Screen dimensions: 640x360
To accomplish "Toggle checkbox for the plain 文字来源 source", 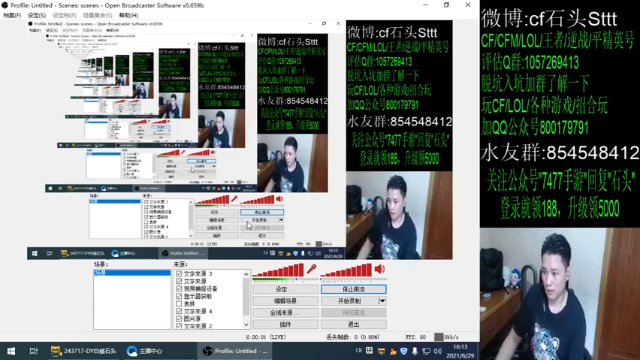I will (179, 281).
